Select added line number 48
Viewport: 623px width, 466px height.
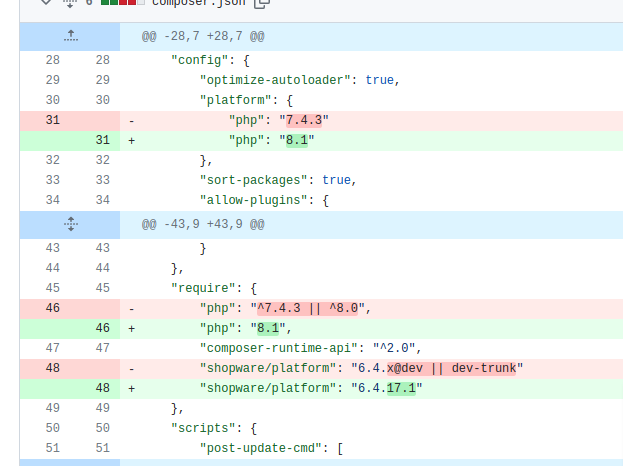click(102, 388)
